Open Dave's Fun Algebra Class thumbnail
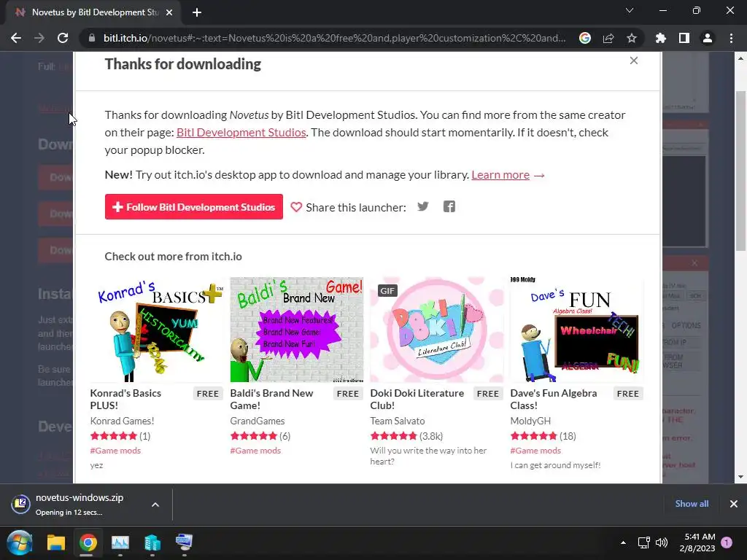747x560 pixels. [577, 330]
